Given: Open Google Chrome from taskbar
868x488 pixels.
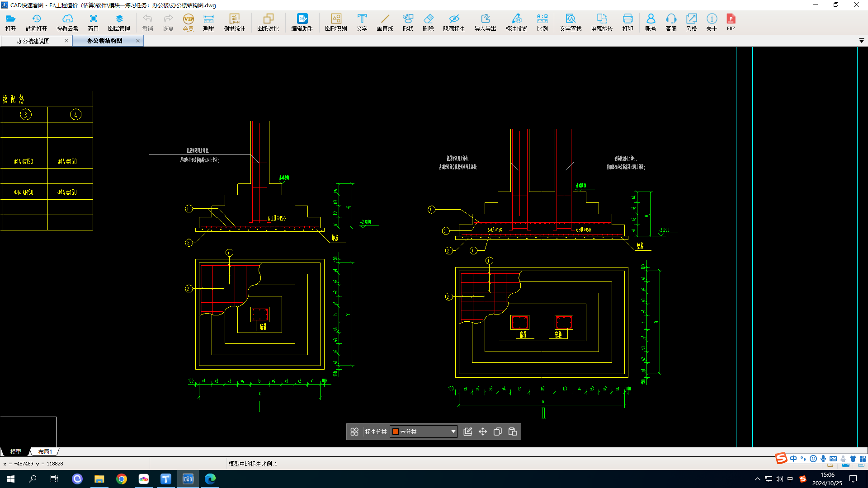Looking at the screenshot, I should [121, 479].
